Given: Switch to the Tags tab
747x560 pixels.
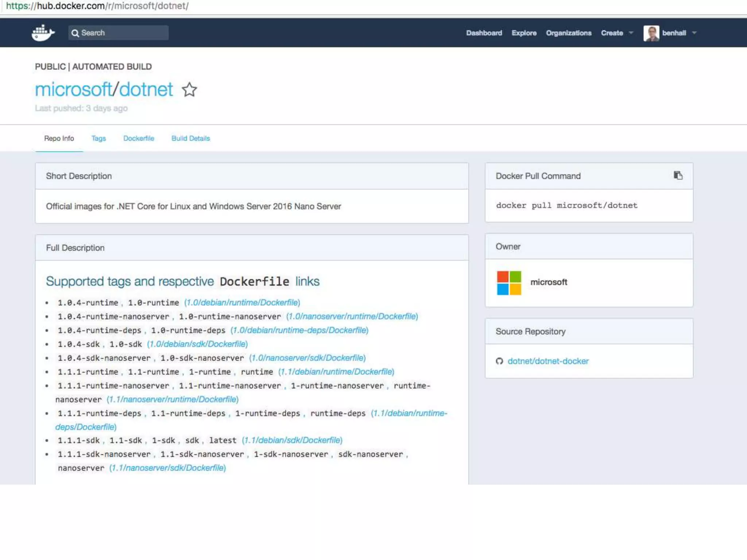Looking at the screenshot, I should pyautogui.click(x=98, y=139).
